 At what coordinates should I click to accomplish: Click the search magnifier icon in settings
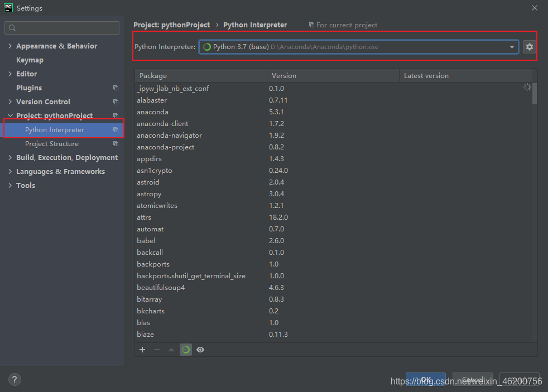click(x=11, y=27)
